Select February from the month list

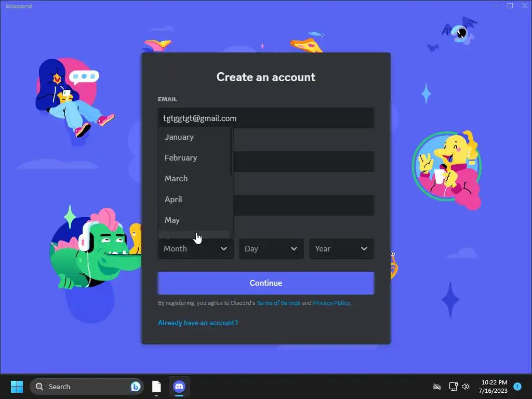click(194, 158)
